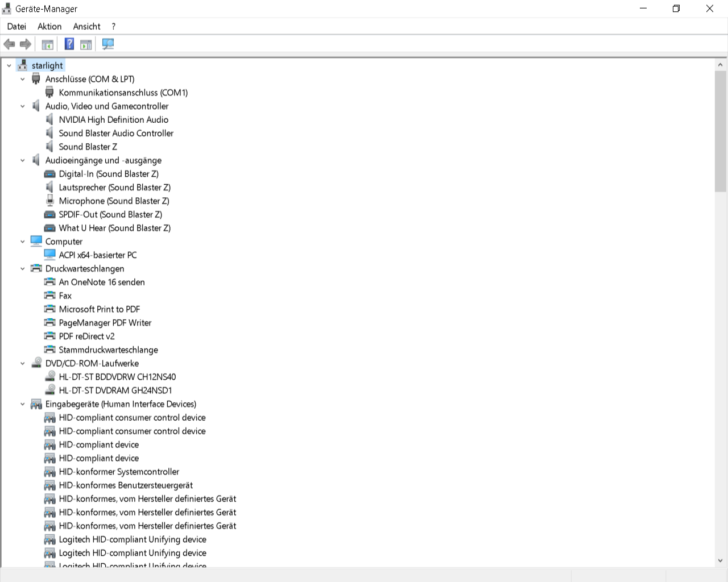Collapse the Druckwarteschlangen category

(x=23, y=269)
